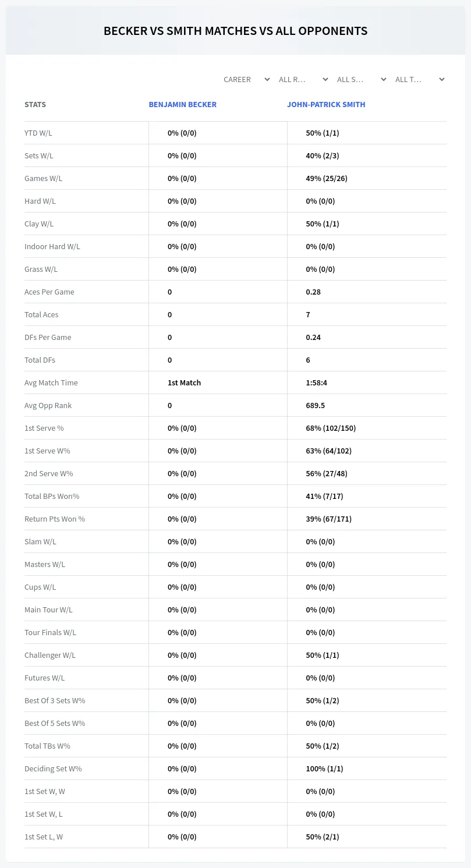Click the Total BPs Won% row label
This screenshot has height=868, width=471.
pos(52,496)
